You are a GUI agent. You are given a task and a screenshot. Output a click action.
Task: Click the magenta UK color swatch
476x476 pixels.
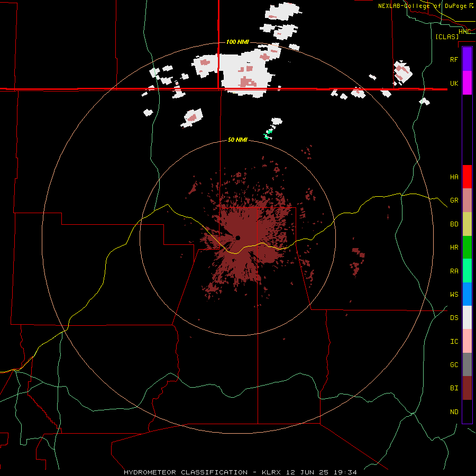[x=467, y=83]
